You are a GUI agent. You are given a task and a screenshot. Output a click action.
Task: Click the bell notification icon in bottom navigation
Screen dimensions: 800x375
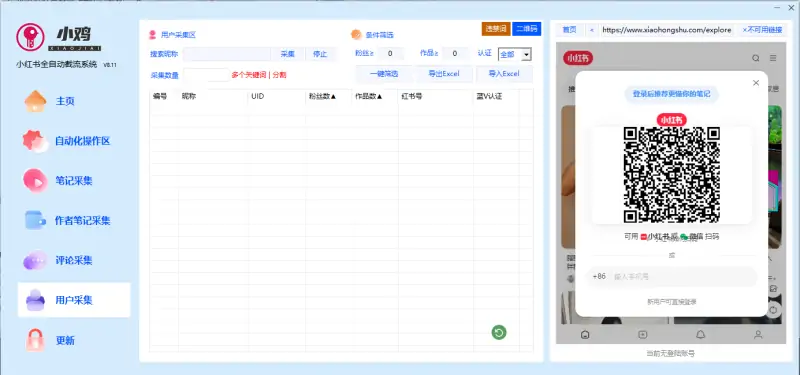pos(701,335)
